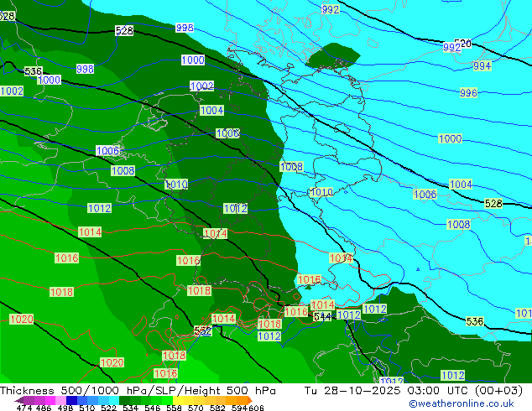The height and width of the screenshot is (411, 532).
Task: Click the isolated dark green patch in cyan area
Action: [x=332, y=55]
